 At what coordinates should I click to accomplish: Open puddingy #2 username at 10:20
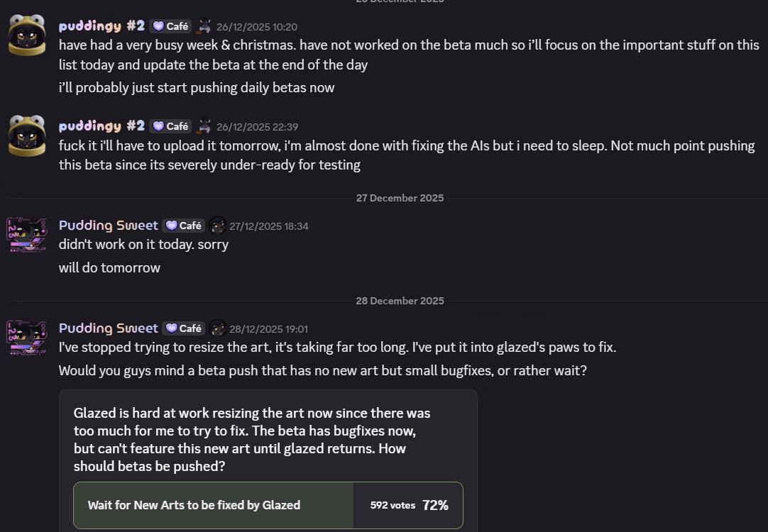click(x=102, y=26)
